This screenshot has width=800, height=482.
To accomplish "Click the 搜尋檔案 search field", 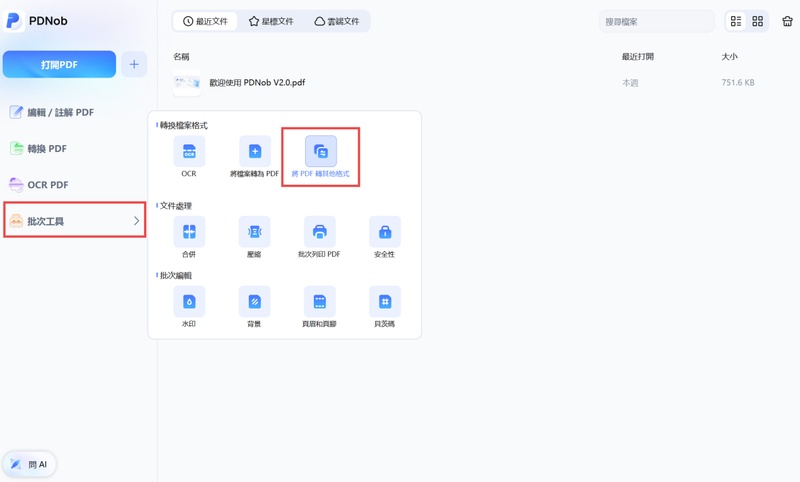I will (x=657, y=21).
